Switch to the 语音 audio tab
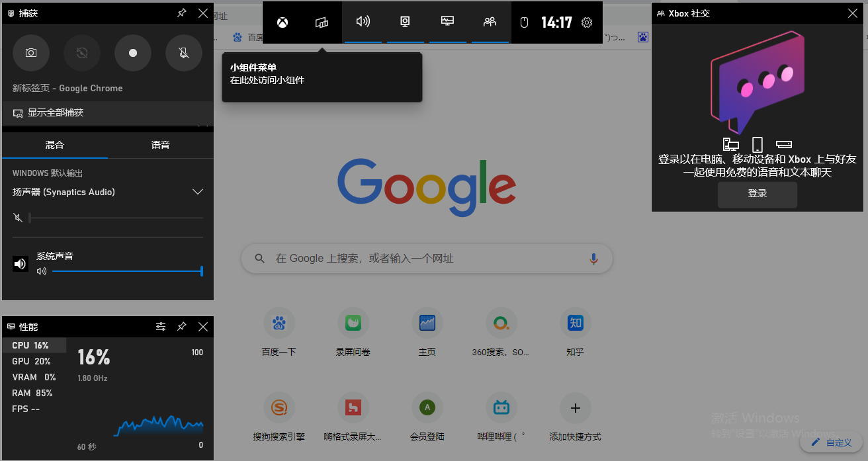The image size is (868, 461). (x=161, y=145)
